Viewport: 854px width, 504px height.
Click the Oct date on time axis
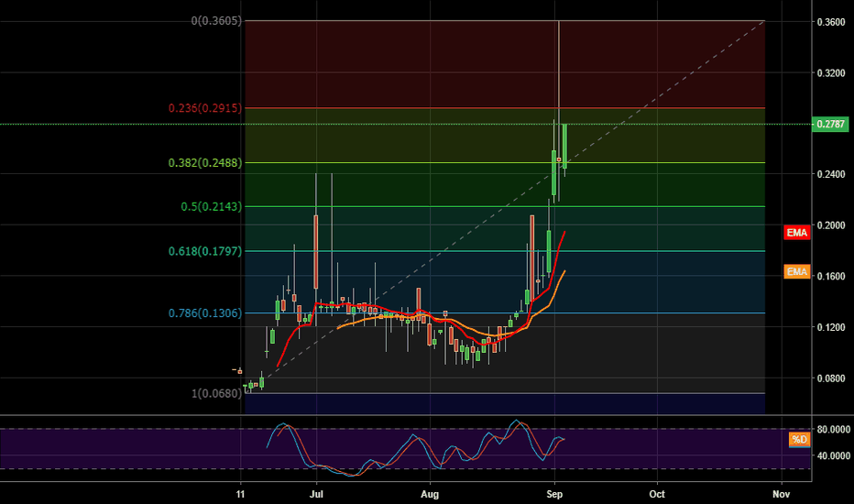pos(657,494)
